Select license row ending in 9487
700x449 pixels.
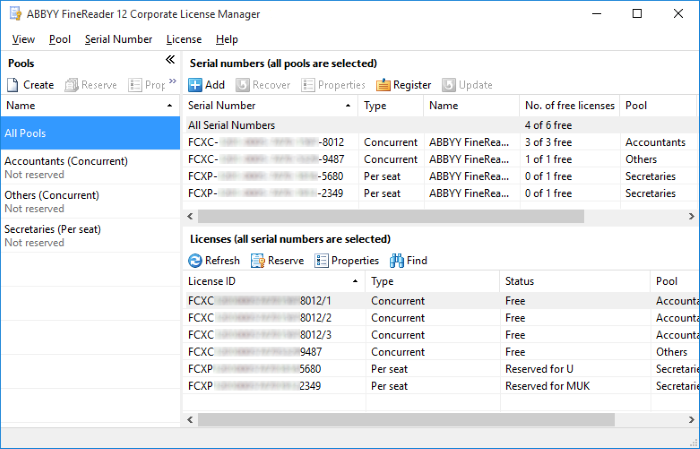click(441, 352)
